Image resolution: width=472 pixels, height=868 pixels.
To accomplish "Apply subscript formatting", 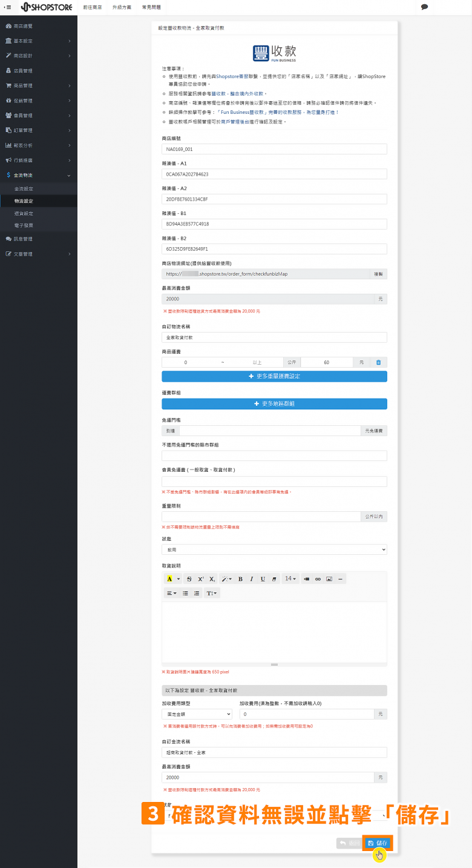I will click(x=212, y=579).
